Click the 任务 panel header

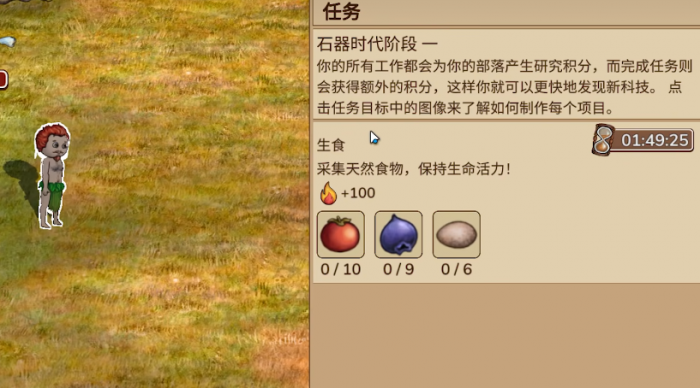[x=342, y=12]
